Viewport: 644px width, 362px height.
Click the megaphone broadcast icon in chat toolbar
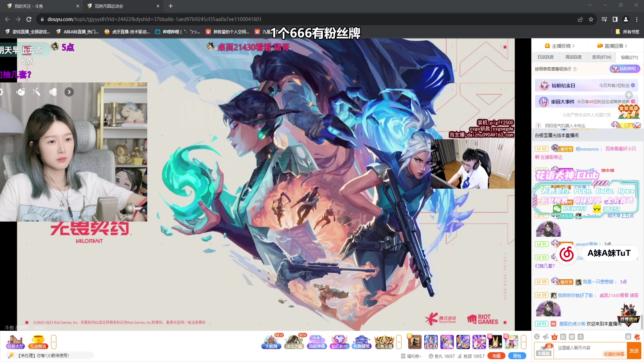click(546, 337)
